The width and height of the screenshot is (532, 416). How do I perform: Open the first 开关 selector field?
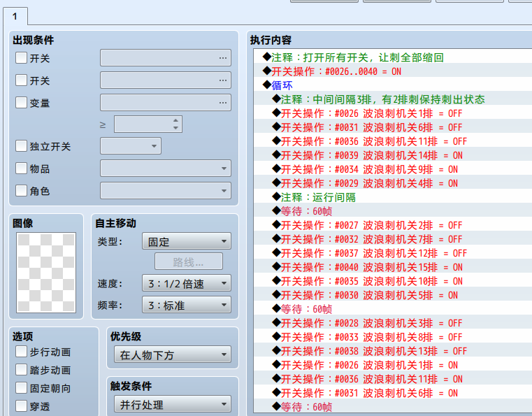(x=166, y=58)
